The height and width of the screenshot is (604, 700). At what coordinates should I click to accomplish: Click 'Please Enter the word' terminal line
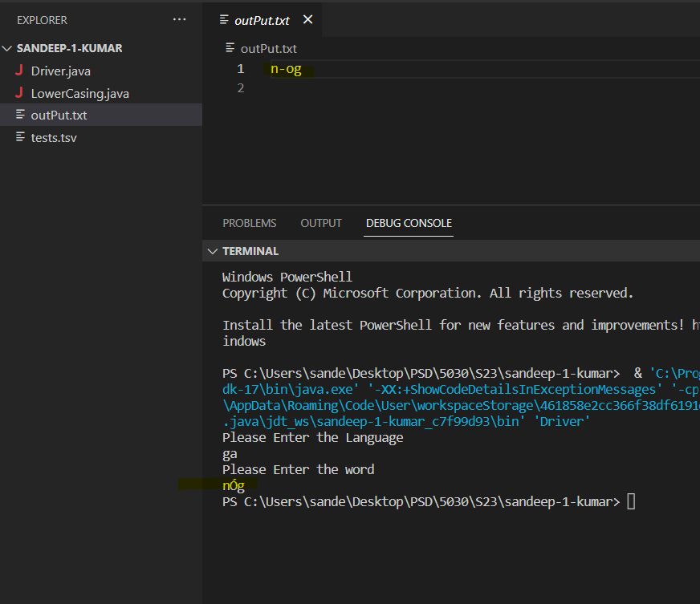coord(298,470)
